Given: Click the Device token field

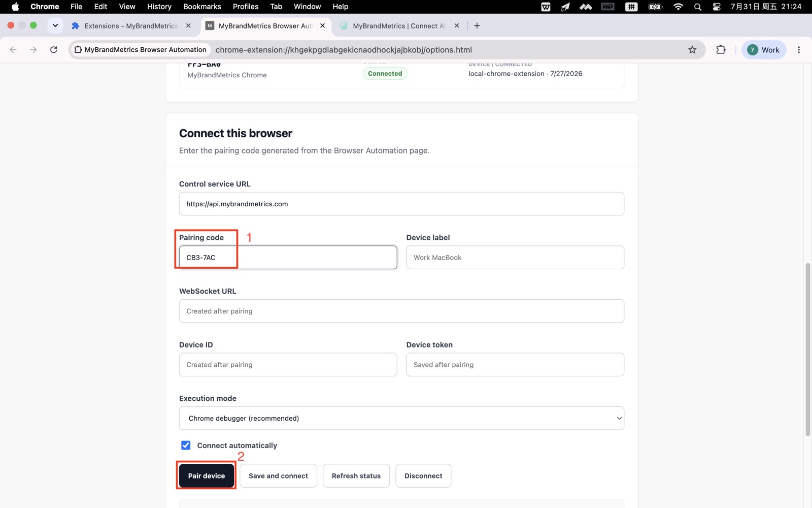Looking at the screenshot, I should point(515,365).
